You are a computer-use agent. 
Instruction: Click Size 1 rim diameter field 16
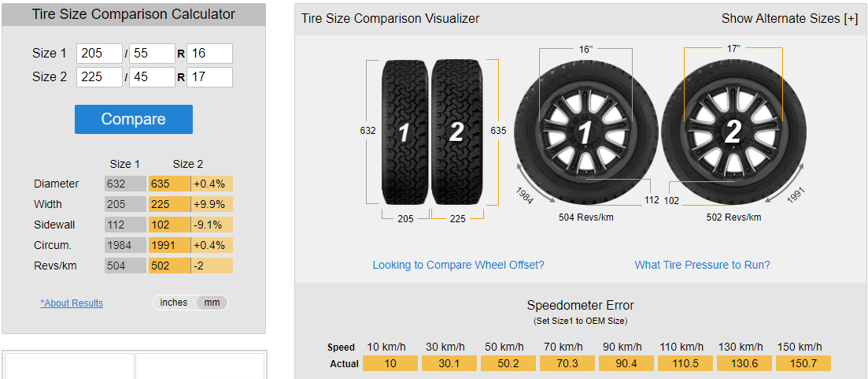[x=209, y=54]
